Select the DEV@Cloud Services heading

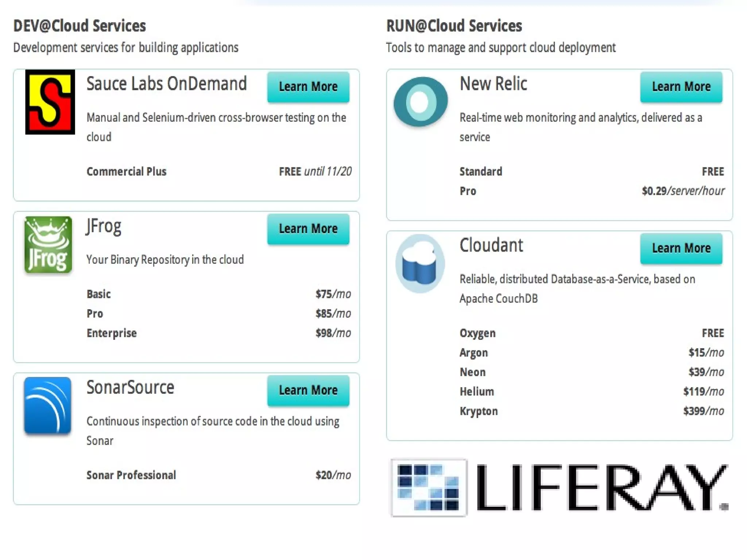coord(80,26)
